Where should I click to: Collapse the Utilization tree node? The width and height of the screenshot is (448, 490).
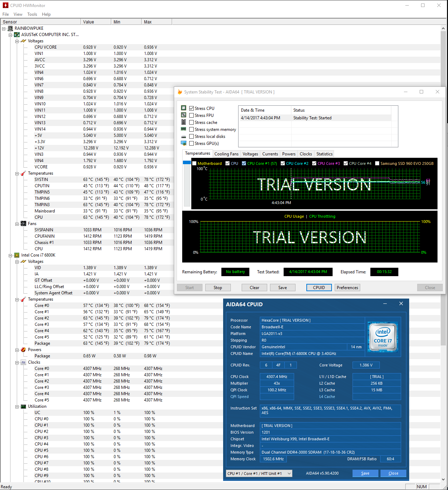(17, 406)
